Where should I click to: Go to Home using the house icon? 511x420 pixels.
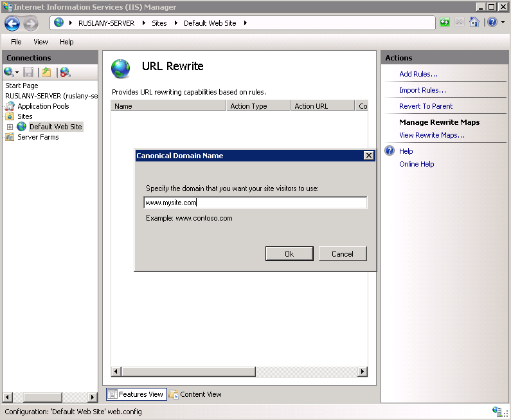coord(474,22)
